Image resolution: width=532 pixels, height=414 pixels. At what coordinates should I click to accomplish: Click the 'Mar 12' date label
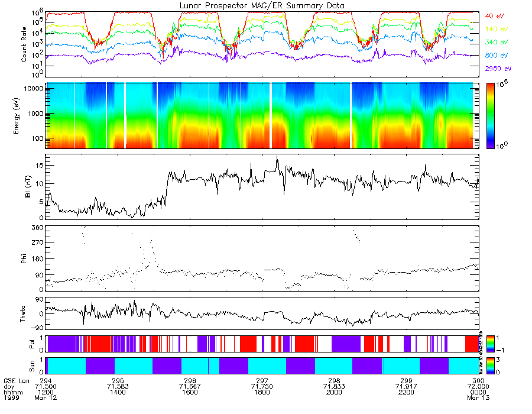point(46,397)
